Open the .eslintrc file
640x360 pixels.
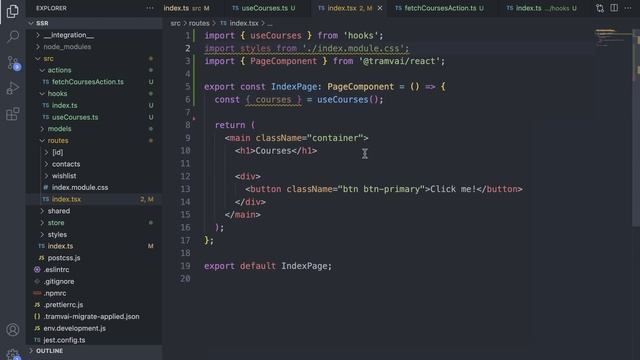pyautogui.click(x=94, y=270)
